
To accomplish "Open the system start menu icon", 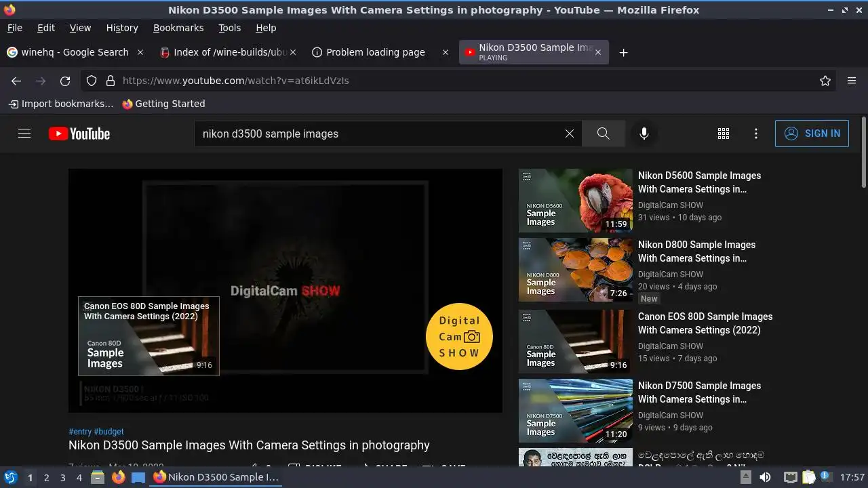I will 11,477.
